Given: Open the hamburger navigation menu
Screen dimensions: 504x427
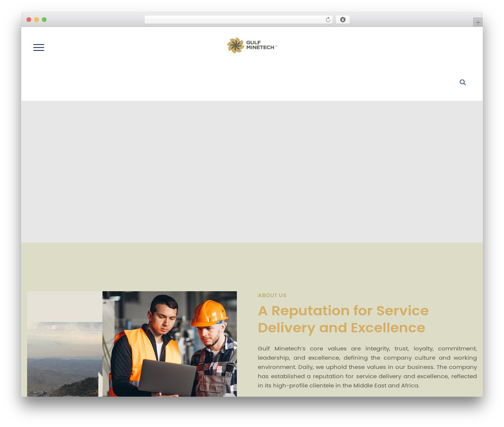Looking at the screenshot, I should 39,48.
